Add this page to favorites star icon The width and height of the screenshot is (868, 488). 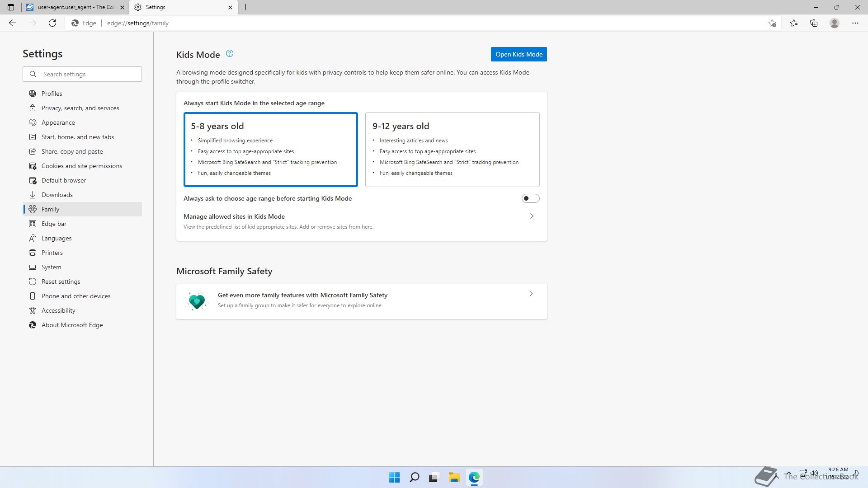tap(772, 23)
